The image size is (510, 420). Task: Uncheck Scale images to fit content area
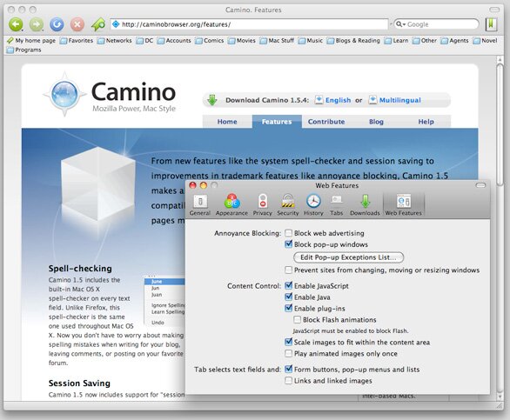[x=288, y=342]
